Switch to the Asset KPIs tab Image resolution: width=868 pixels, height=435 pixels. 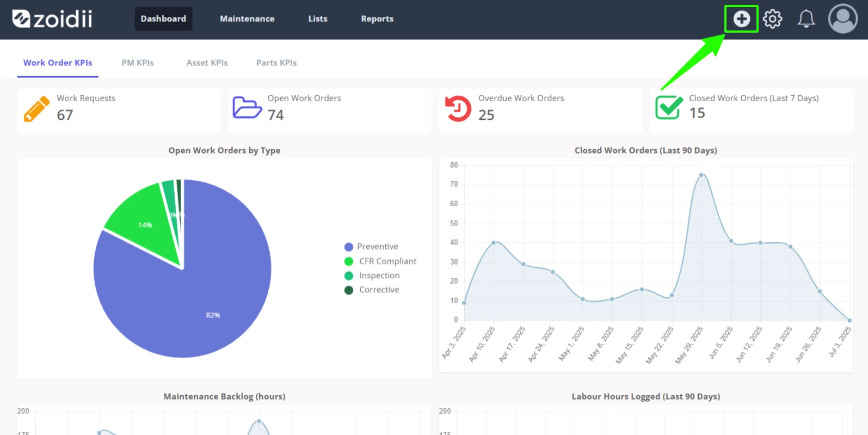click(207, 63)
